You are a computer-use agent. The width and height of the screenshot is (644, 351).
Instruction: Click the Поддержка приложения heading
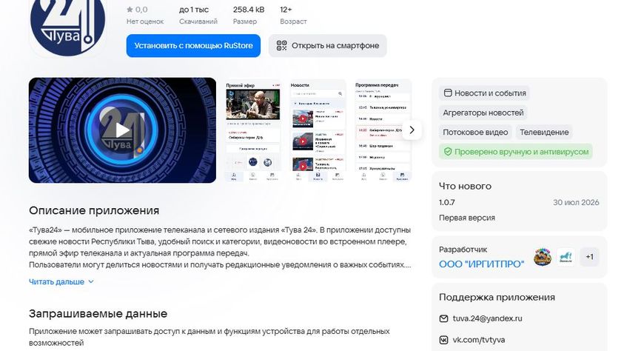click(497, 297)
